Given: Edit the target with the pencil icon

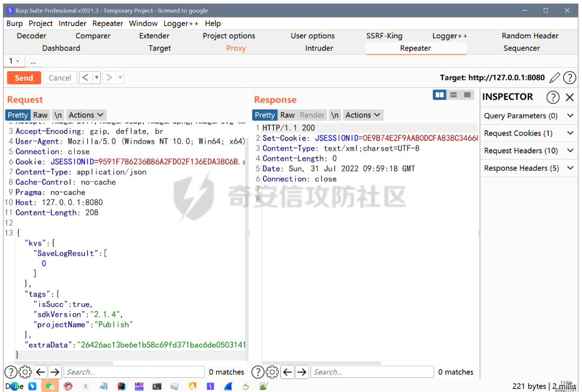Looking at the screenshot, I should (x=554, y=78).
